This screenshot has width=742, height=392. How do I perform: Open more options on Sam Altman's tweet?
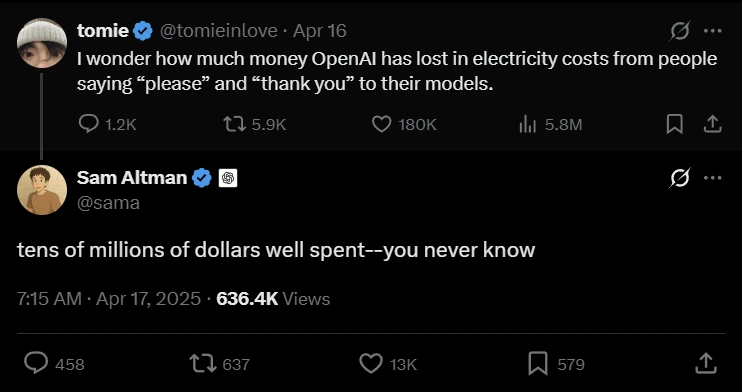click(x=712, y=178)
